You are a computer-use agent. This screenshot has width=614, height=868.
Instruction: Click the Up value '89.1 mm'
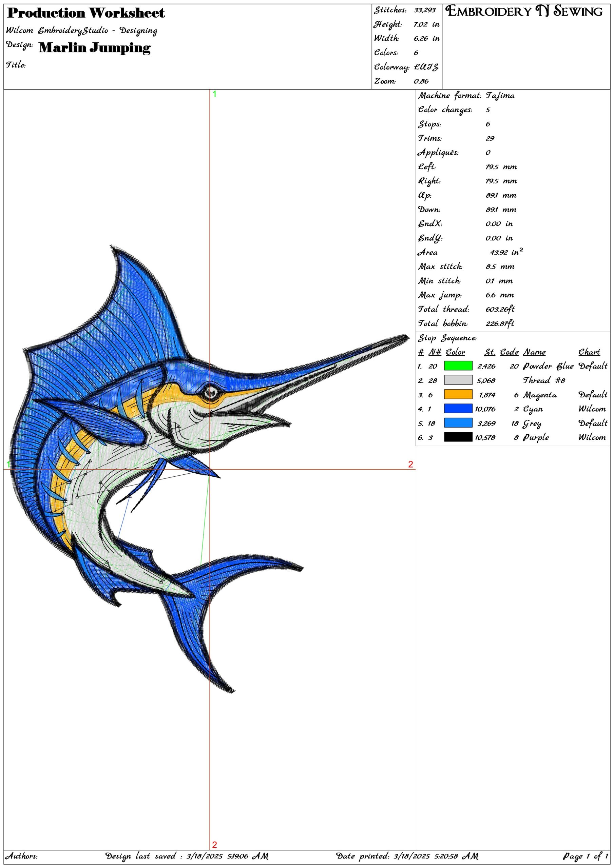pyautogui.click(x=501, y=195)
